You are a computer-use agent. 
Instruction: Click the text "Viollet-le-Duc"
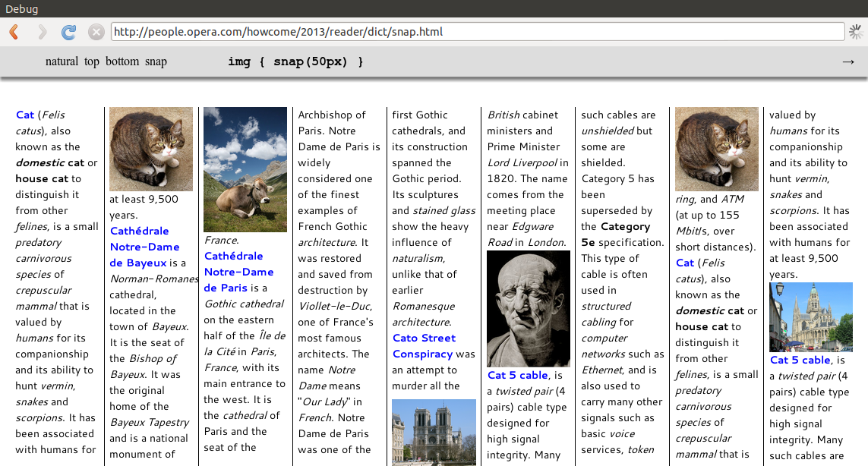coord(335,306)
